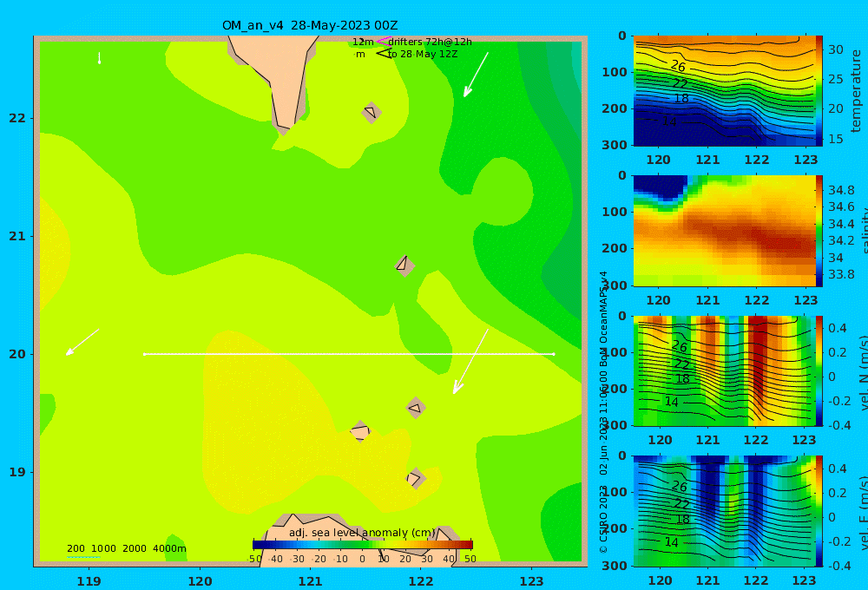Click the 'vel. E (m/s)' axis label

point(863,513)
